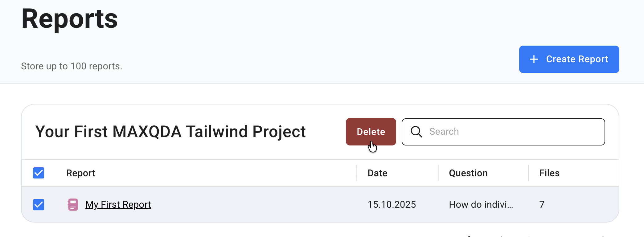The height and width of the screenshot is (237, 644).
Task: Click the magnifying glass icon in the search bar
Action: point(416,132)
